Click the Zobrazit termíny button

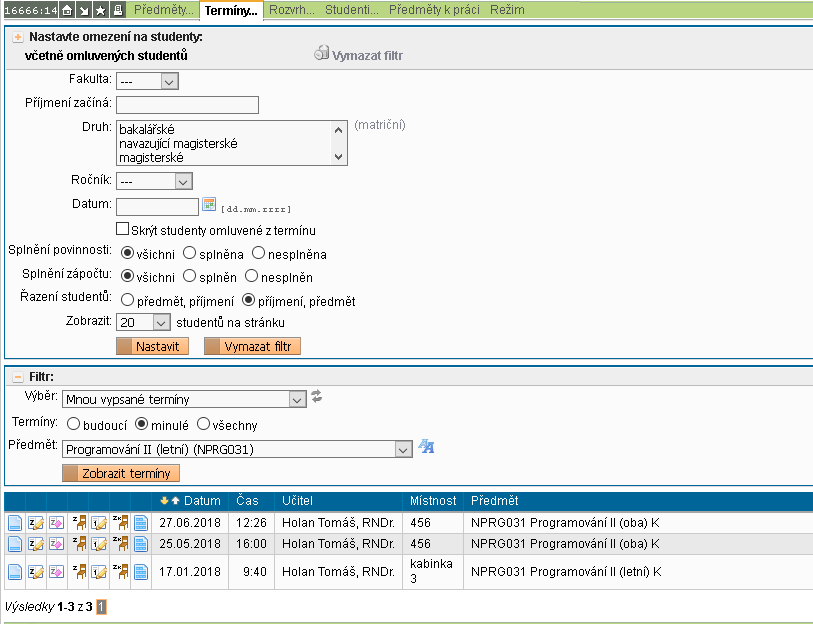(x=121, y=473)
